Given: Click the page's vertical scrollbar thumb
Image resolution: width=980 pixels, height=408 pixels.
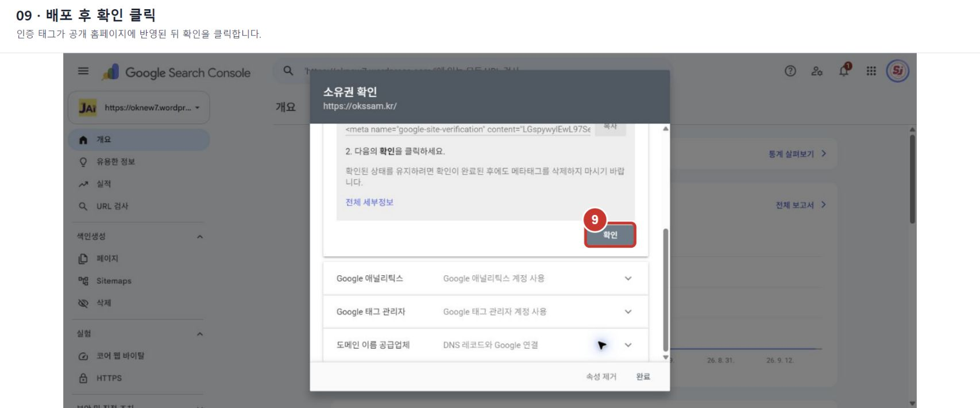Looking at the screenshot, I should pyautogui.click(x=912, y=179).
